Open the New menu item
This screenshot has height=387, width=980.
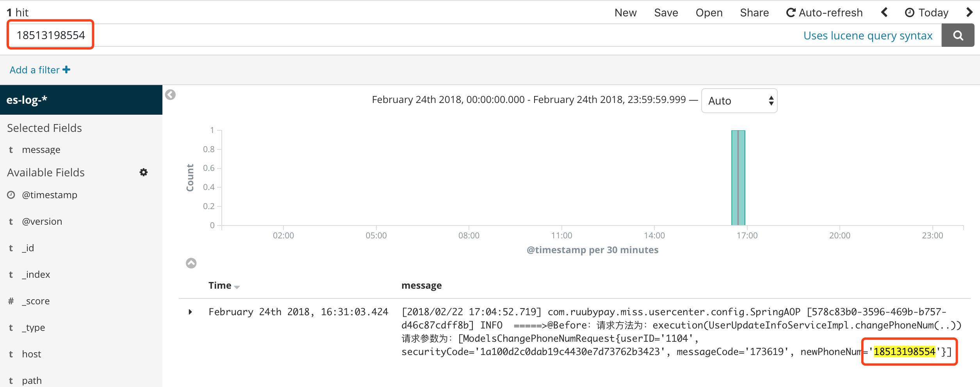pyautogui.click(x=625, y=12)
